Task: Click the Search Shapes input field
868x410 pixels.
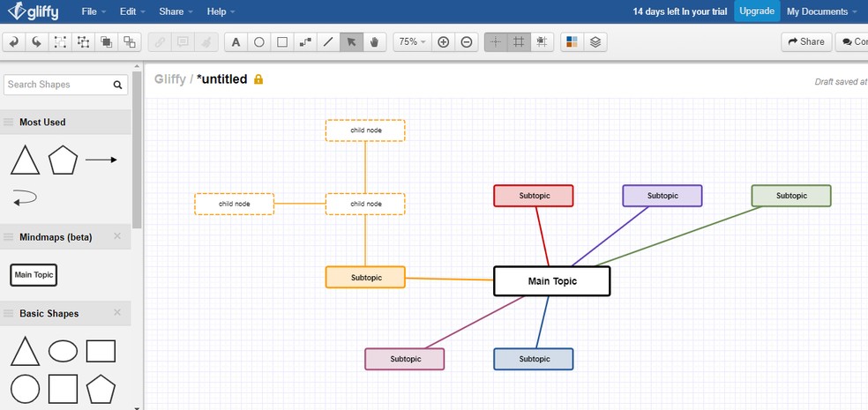Action: point(58,85)
